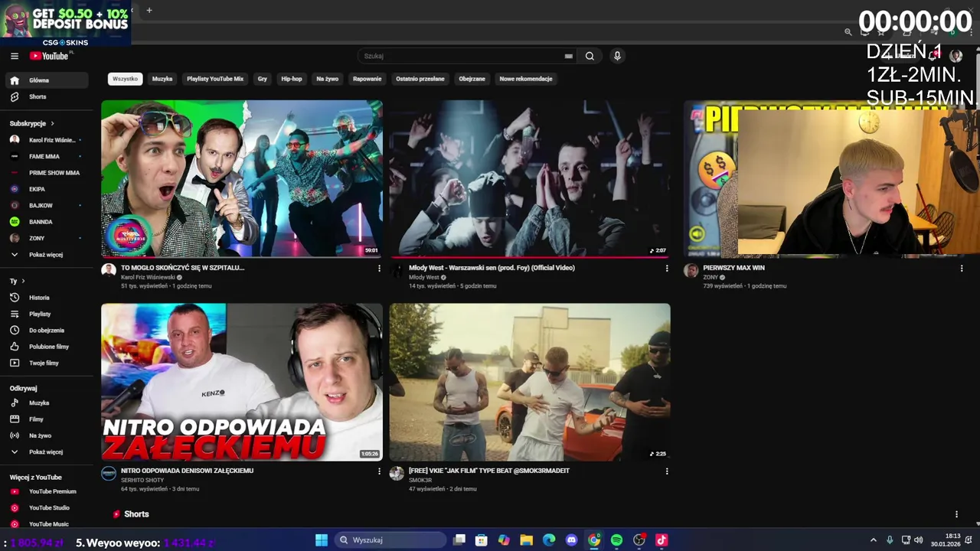This screenshot has height=551, width=980.
Task: Open the Shorts shelf options menu
Action: coord(956,514)
